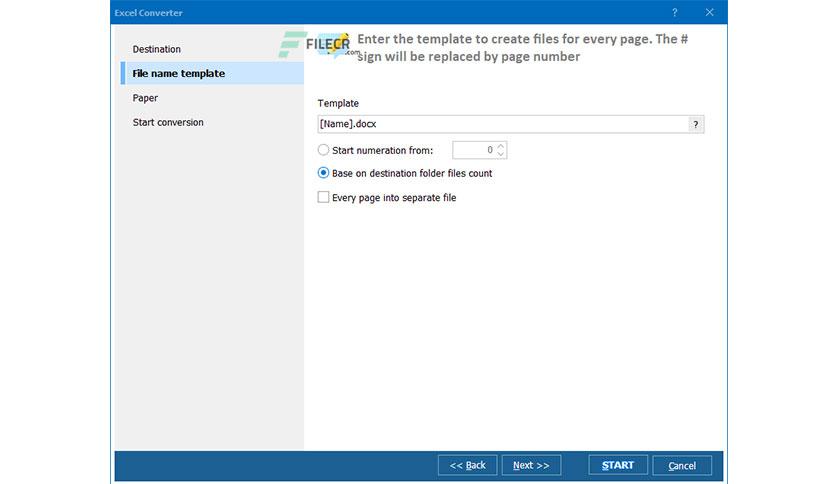Click the numeration start value field
This screenshot has height=484, width=836.
[474, 150]
